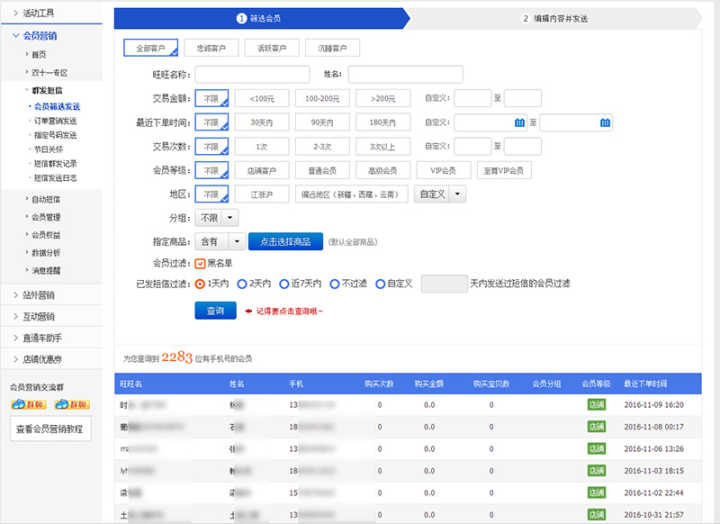
Task: Click the blue 查询 search button
Action: [215, 310]
